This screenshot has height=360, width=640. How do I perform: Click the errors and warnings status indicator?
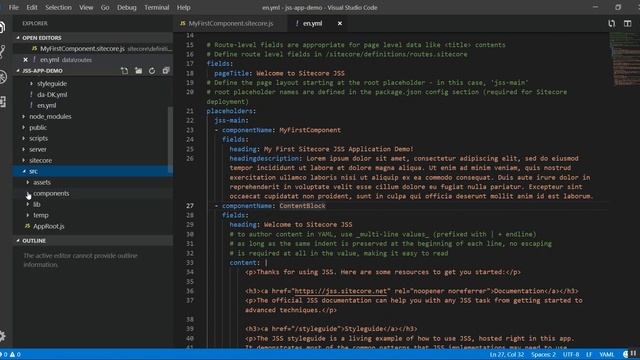[11, 354]
